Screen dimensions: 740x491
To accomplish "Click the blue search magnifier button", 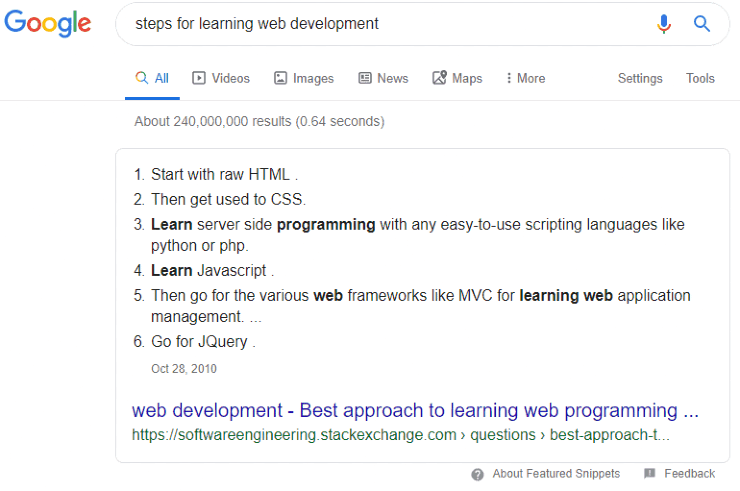I will click(x=702, y=24).
